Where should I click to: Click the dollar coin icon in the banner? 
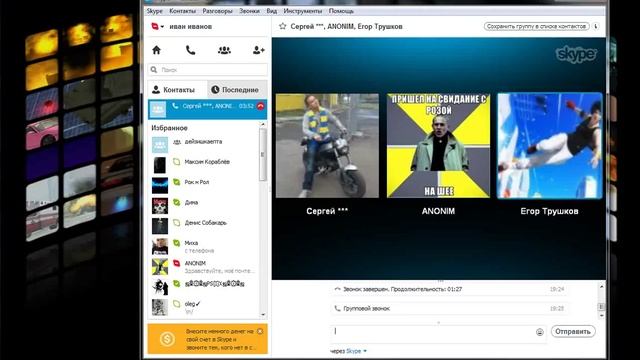[167, 339]
